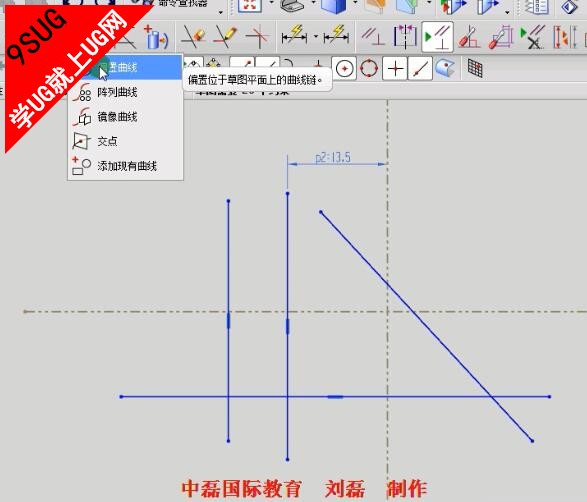Toggle Display Sketch Constraints button

[437, 37]
